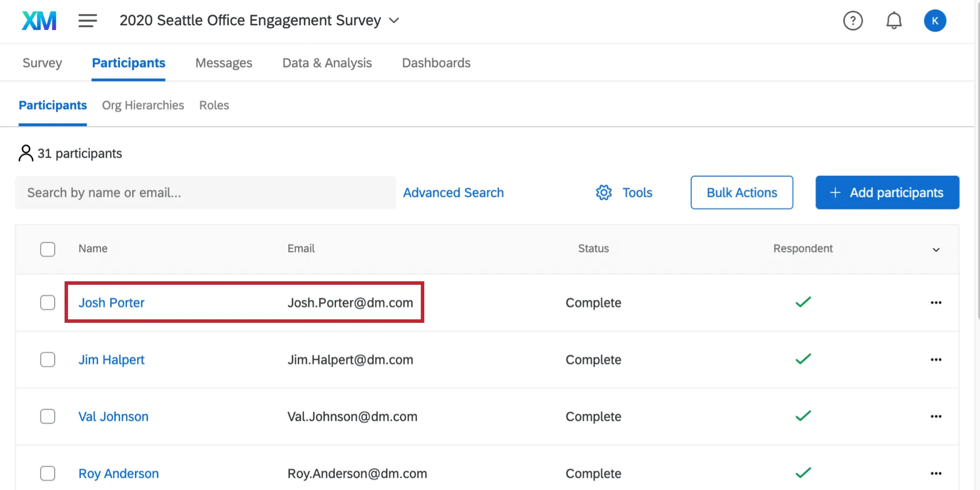Expand the survey title project dropdown
The height and width of the screenshot is (490, 980).
coord(394,21)
